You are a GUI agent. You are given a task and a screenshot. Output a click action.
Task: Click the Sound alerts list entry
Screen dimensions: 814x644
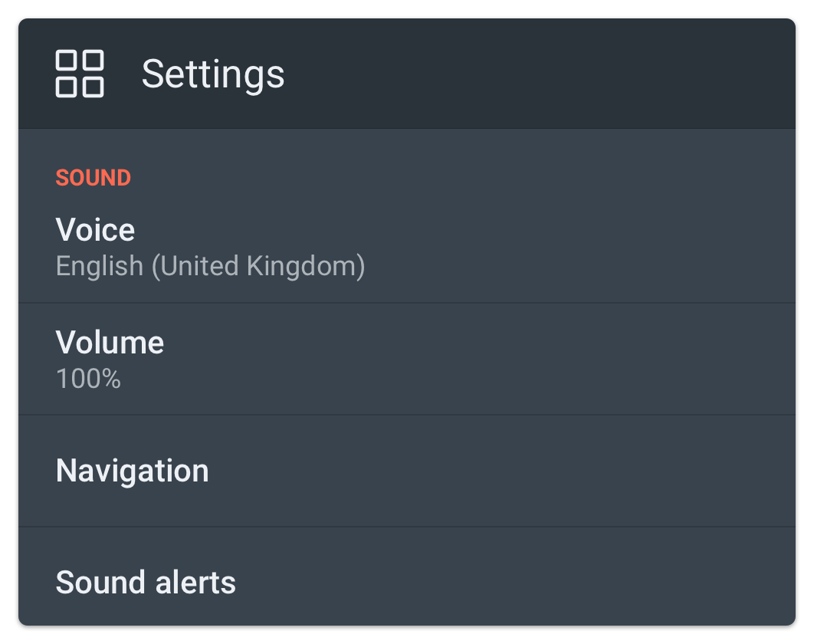146,583
